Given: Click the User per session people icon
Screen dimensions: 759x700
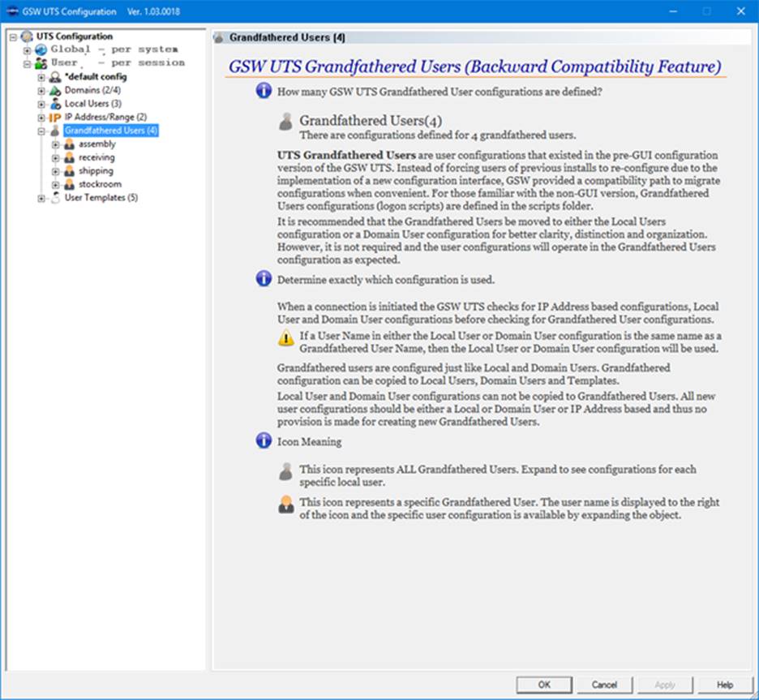Looking at the screenshot, I should tap(41, 63).
